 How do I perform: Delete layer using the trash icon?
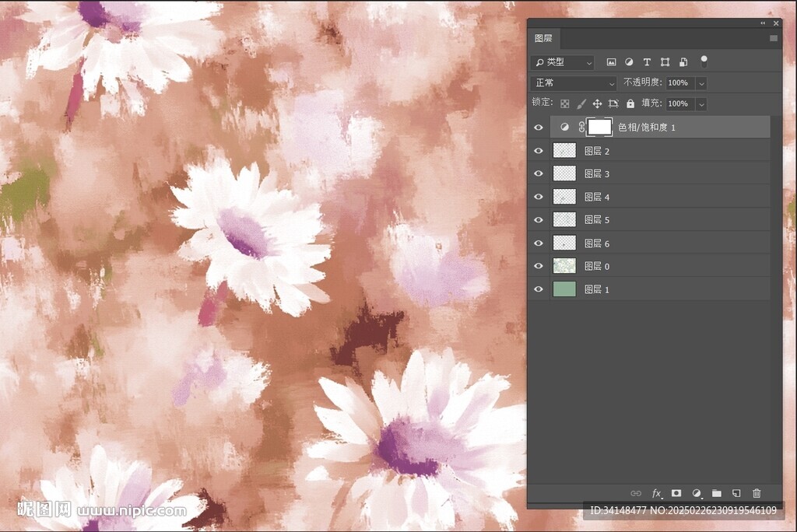(757, 493)
